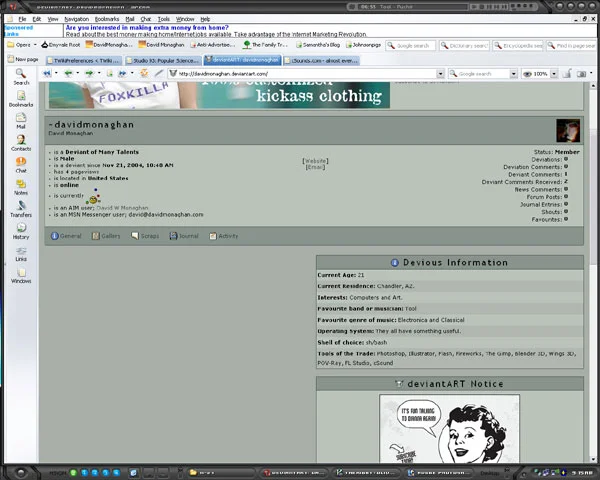
Task: Open the Window menu
Action: coord(185,19)
